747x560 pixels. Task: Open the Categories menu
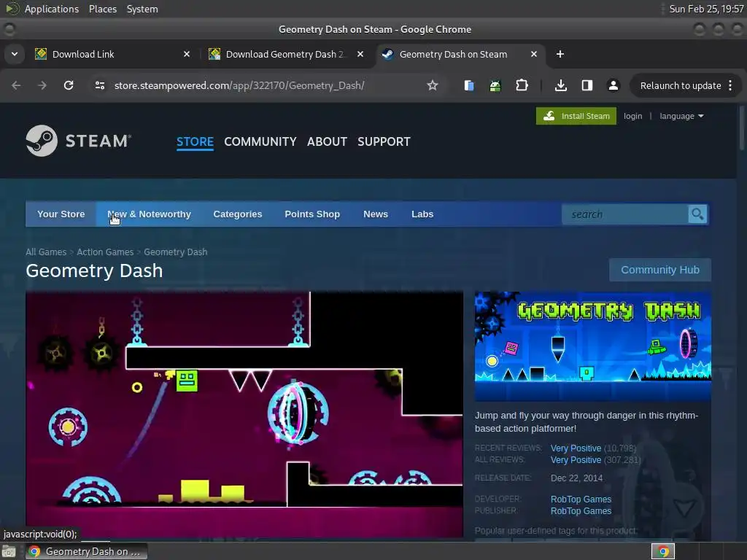238,214
